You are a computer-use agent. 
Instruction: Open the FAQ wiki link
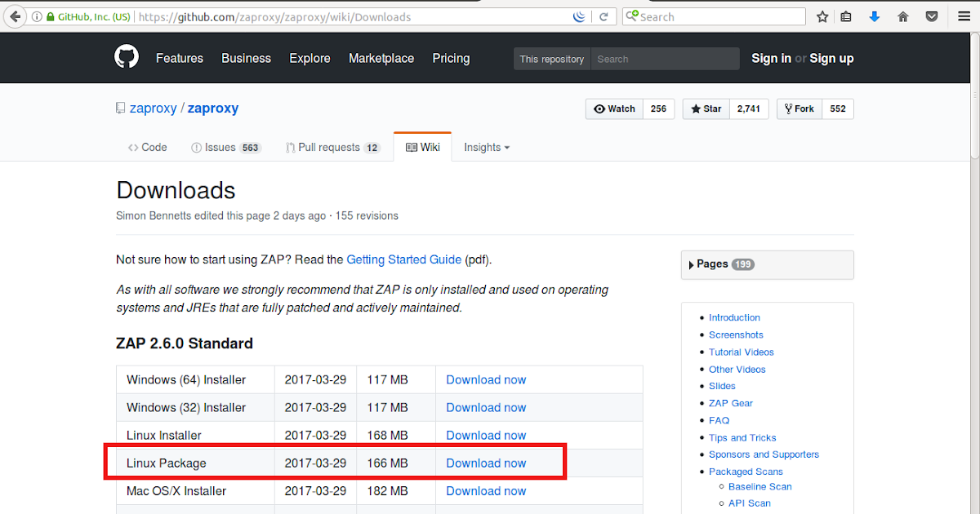[x=719, y=420]
